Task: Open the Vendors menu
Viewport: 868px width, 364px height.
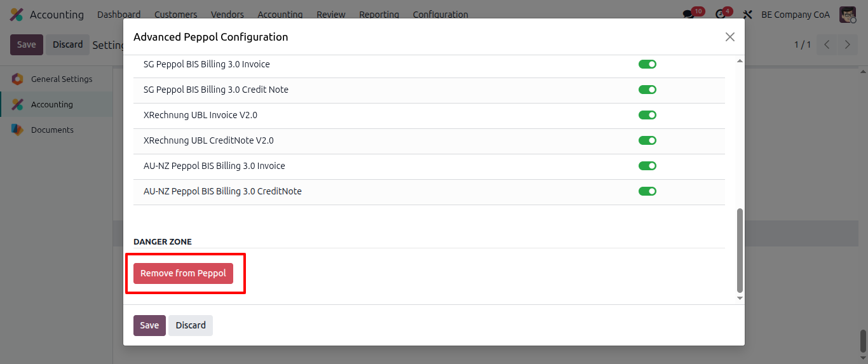Action: tap(227, 15)
